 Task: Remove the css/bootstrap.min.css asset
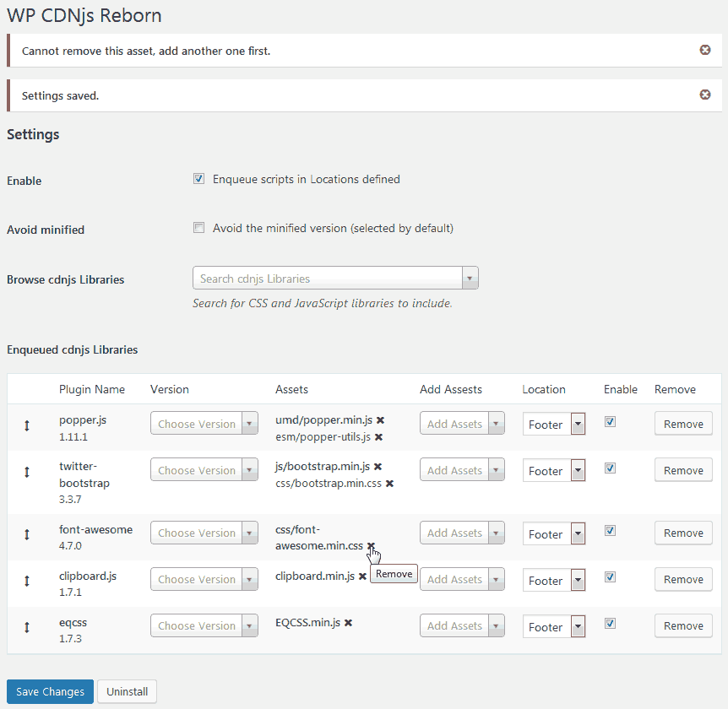coord(390,484)
